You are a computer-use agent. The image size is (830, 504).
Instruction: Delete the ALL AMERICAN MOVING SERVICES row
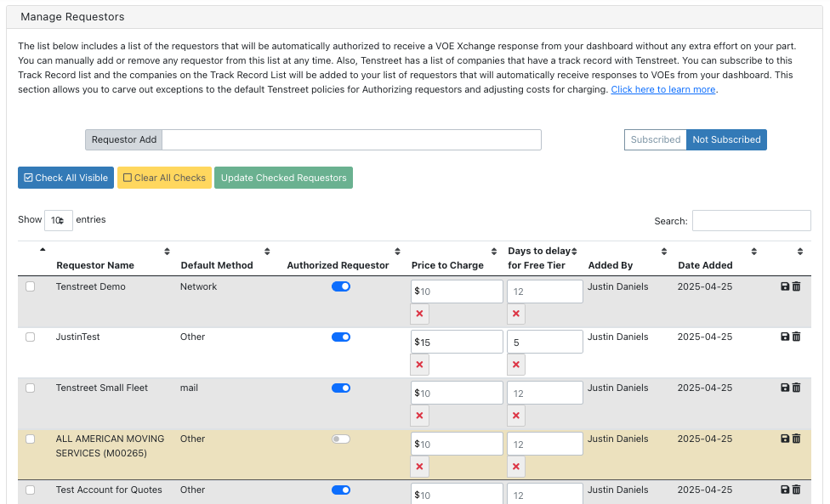797,439
